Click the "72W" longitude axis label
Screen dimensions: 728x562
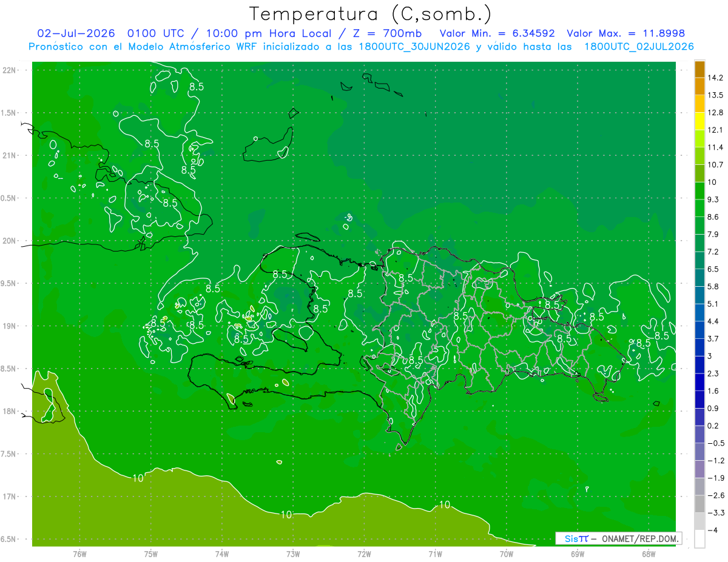[x=364, y=554]
